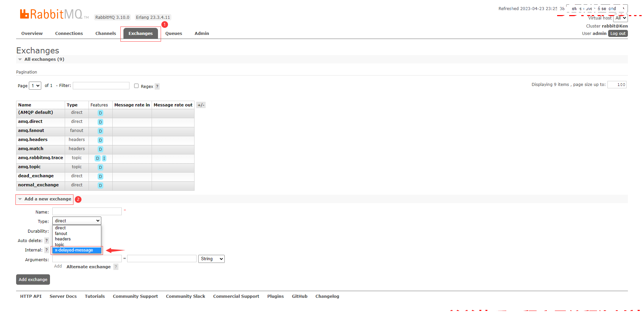Switch to the Connections tab
Viewport: 644px width, 324px height.
(x=69, y=34)
